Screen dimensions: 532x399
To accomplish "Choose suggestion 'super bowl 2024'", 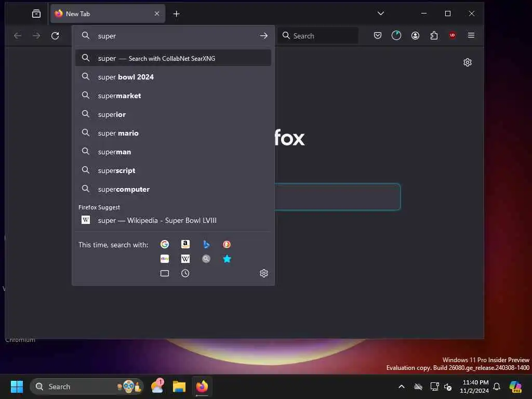I will [173, 77].
